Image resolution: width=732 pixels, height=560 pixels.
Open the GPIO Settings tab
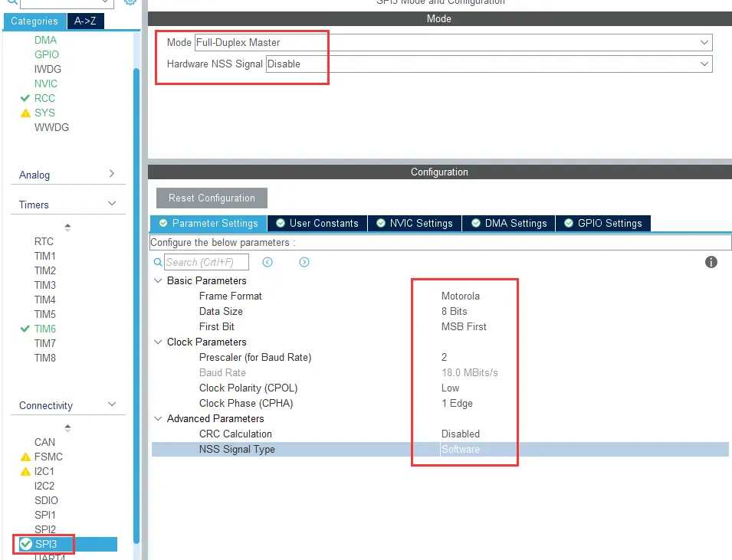point(603,223)
